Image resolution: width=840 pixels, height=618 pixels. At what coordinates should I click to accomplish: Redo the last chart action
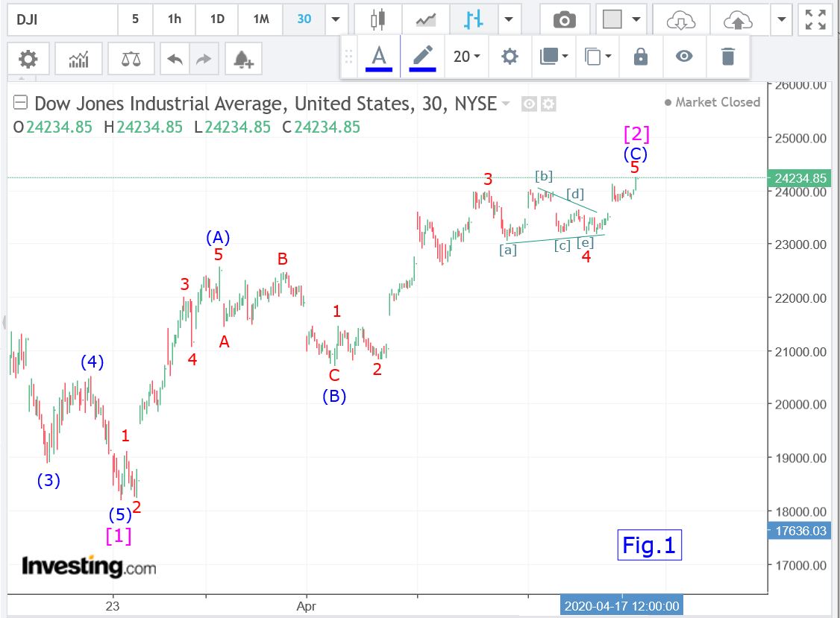204,58
